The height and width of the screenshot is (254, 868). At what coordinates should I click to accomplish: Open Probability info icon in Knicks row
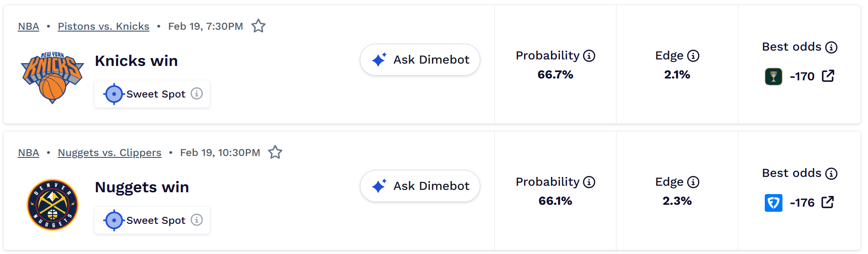pyautogui.click(x=589, y=56)
